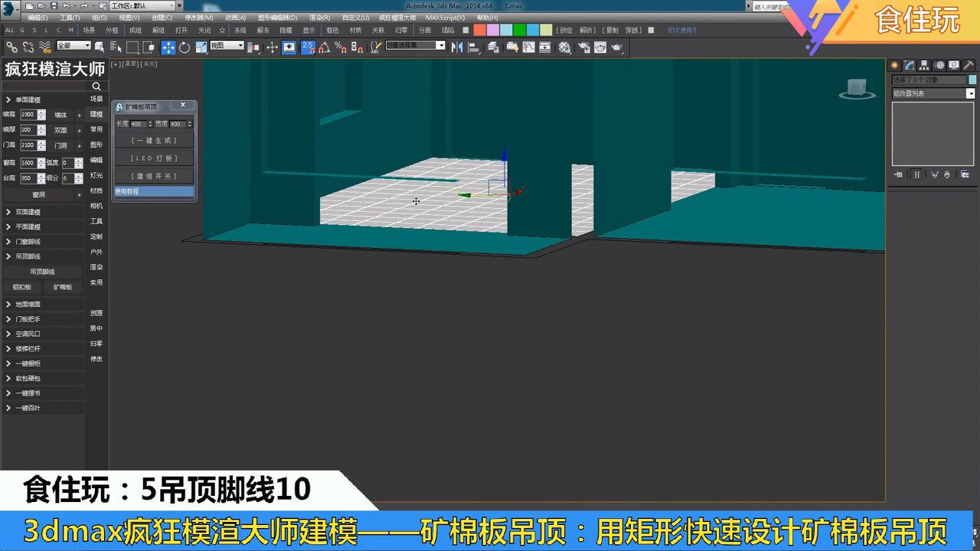980x551 pixels.
Task: Select the red-orange color swatch
Action: point(480,31)
